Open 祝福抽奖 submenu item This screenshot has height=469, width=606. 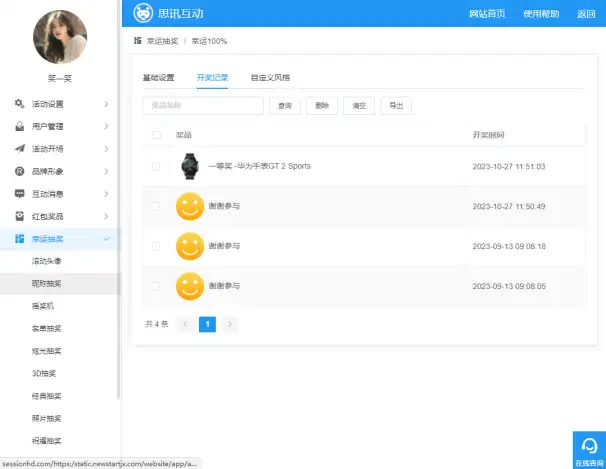pyautogui.click(x=46, y=440)
